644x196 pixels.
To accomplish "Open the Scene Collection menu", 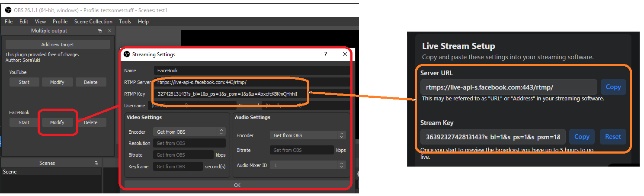I will tap(93, 22).
